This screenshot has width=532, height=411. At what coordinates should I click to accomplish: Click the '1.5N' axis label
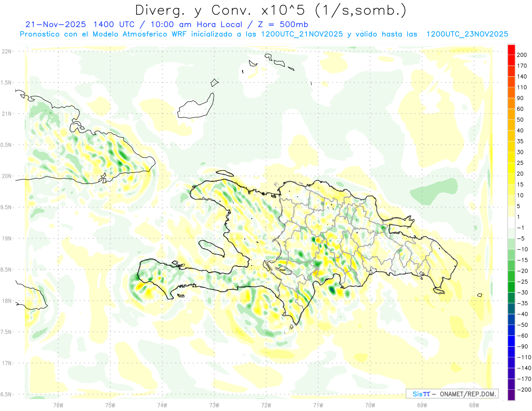click(x=7, y=82)
